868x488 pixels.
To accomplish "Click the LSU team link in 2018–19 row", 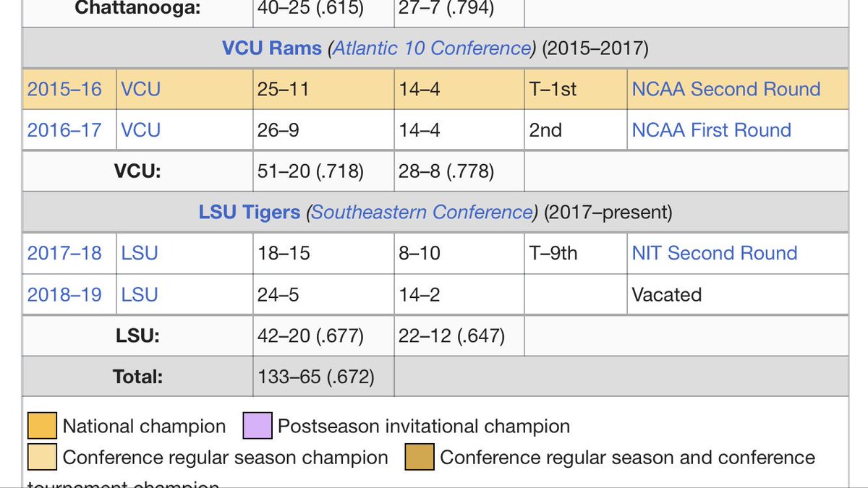I will click(x=140, y=295).
